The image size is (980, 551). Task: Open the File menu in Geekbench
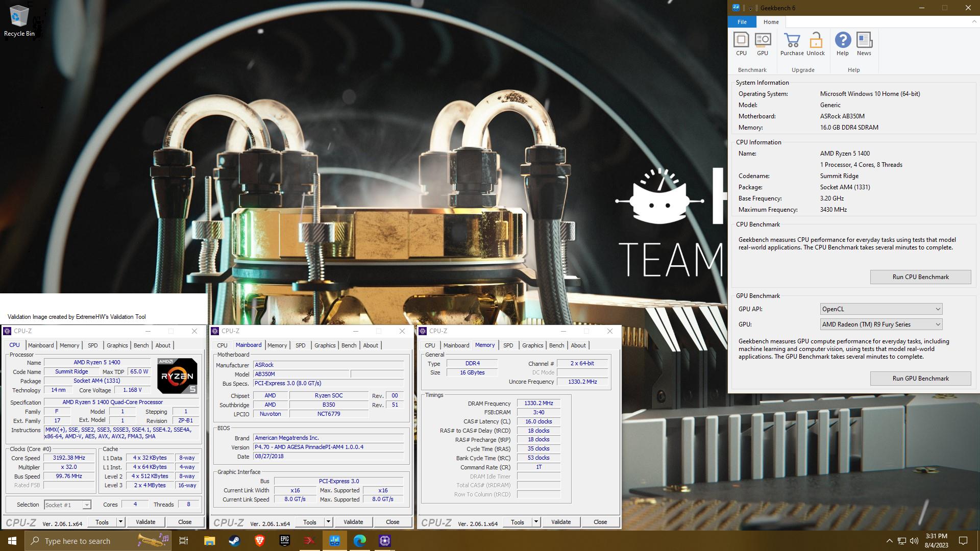(x=742, y=22)
